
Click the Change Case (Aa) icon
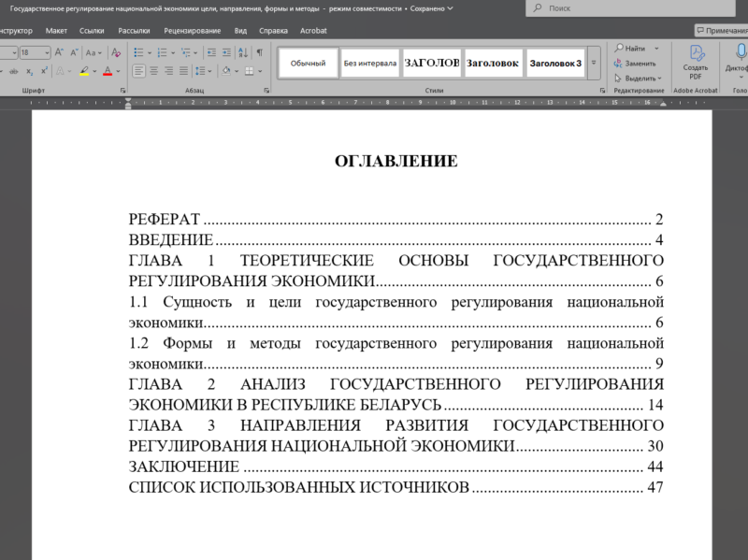click(93, 52)
